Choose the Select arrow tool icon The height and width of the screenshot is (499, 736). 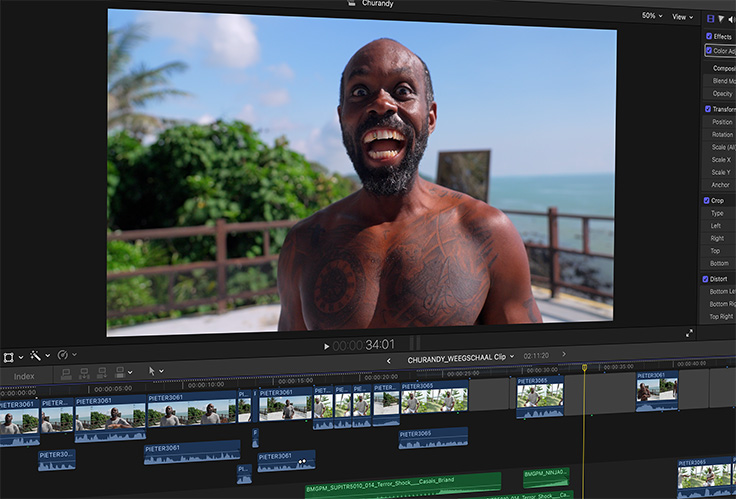click(x=152, y=371)
